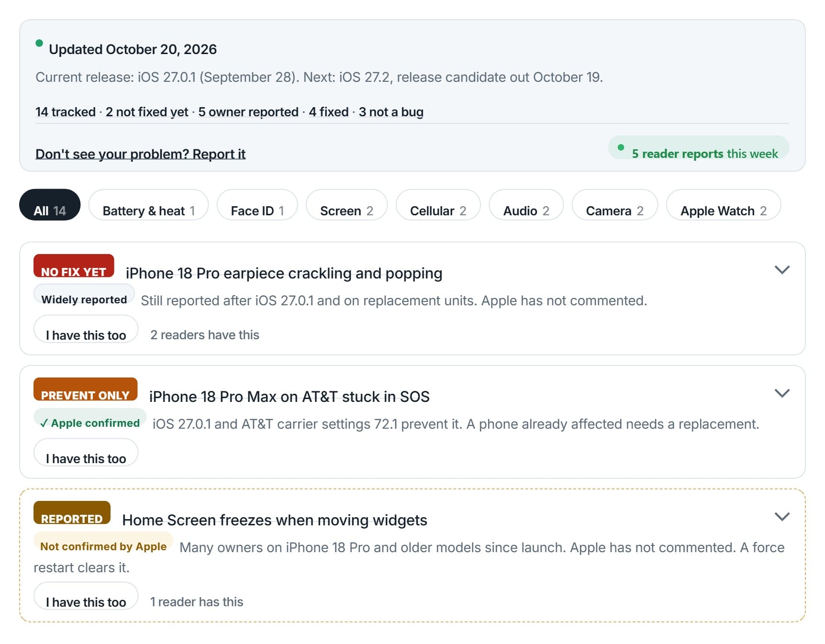Expand the Home Screen freezes widgets issue

point(781,517)
